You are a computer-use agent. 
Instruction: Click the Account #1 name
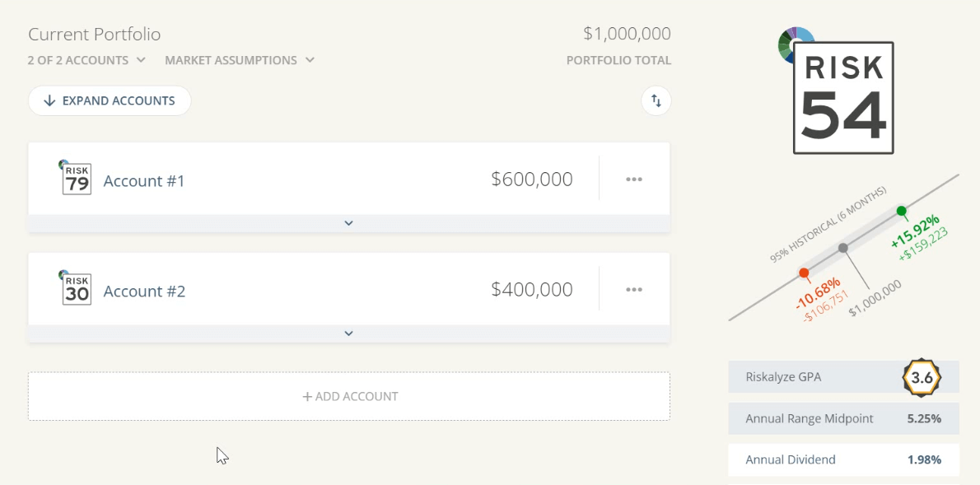tap(144, 180)
